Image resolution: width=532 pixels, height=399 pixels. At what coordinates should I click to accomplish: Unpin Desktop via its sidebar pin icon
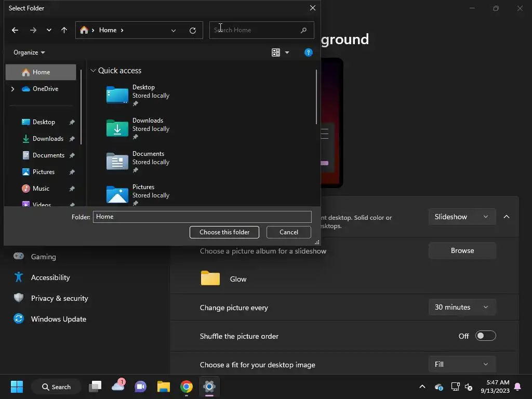tap(72, 122)
